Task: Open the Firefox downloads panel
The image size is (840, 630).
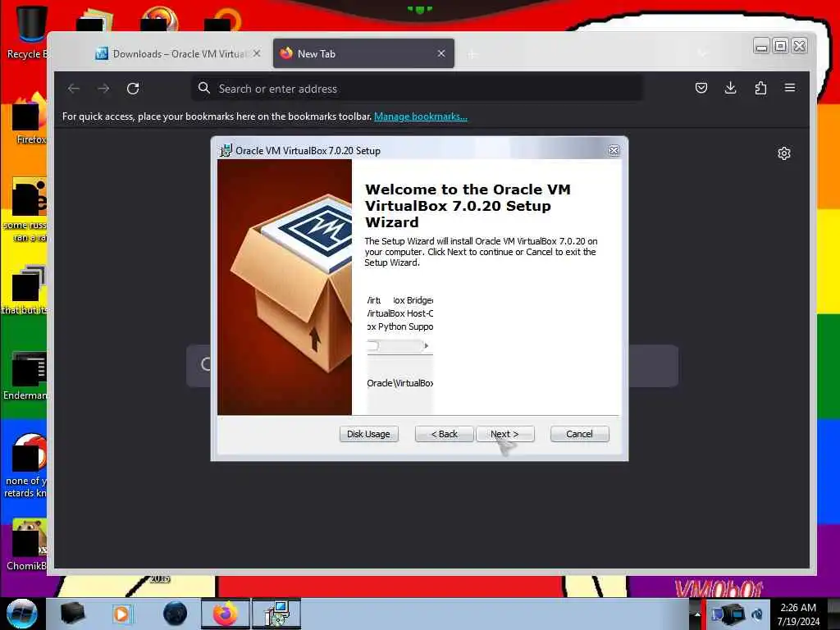Action: pyautogui.click(x=730, y=88)
